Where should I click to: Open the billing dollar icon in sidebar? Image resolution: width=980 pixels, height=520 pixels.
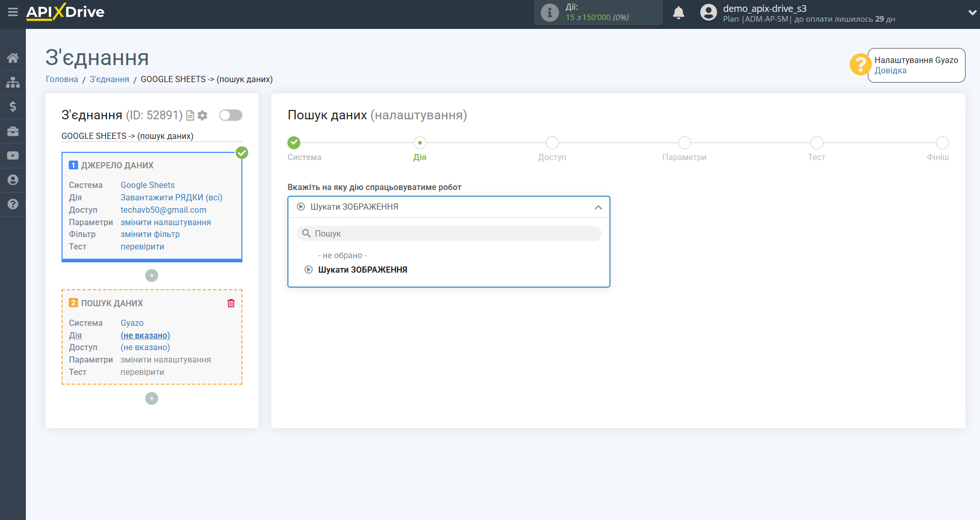(12, 106)
